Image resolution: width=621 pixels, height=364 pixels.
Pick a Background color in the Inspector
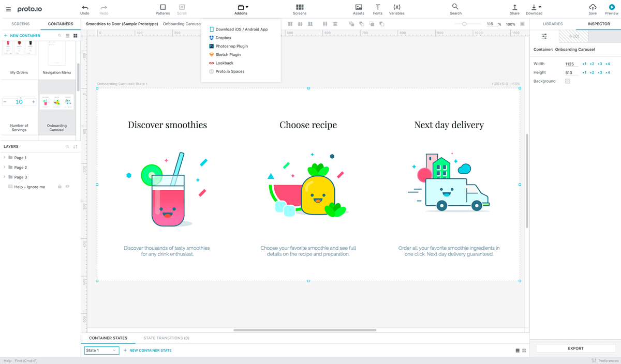click(x=567, y=81)
